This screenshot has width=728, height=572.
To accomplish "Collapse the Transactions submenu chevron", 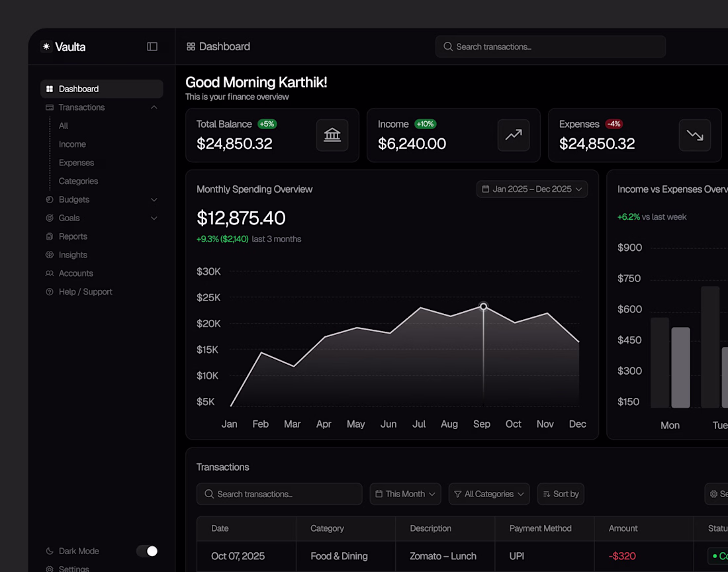I will (x=154, y=107).
